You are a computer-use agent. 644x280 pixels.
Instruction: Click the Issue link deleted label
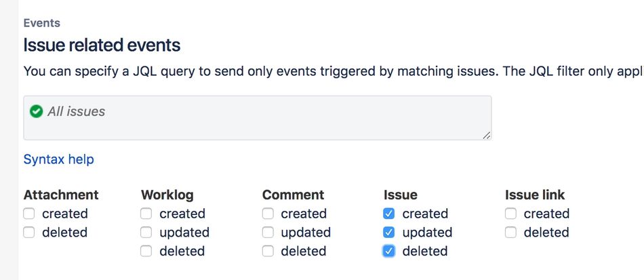tap(546, 233)
